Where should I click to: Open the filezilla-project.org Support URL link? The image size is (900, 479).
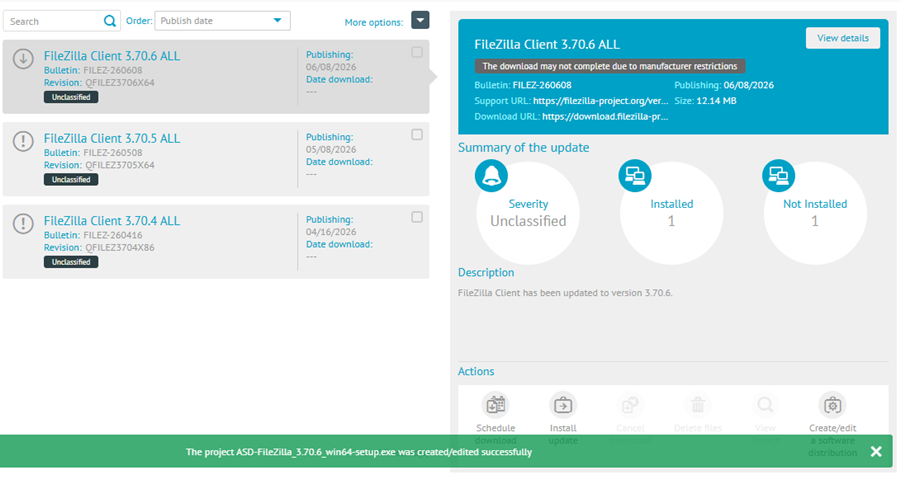600,101
